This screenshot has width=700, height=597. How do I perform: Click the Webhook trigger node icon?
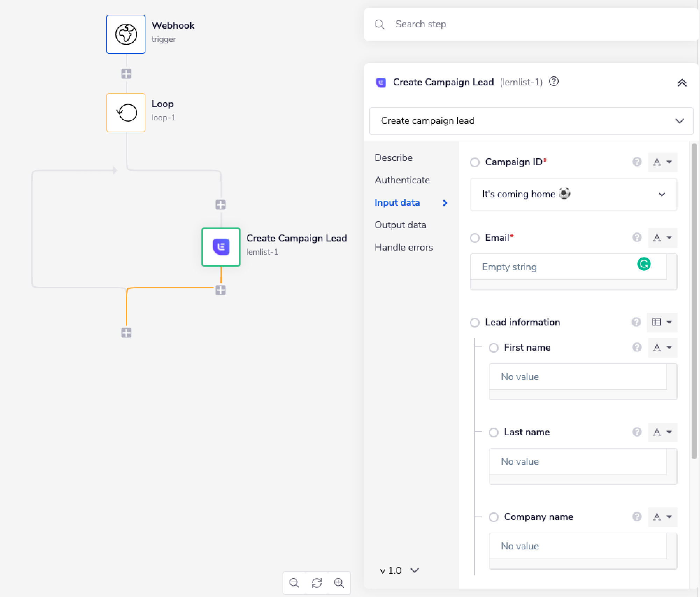pos(126,34)
